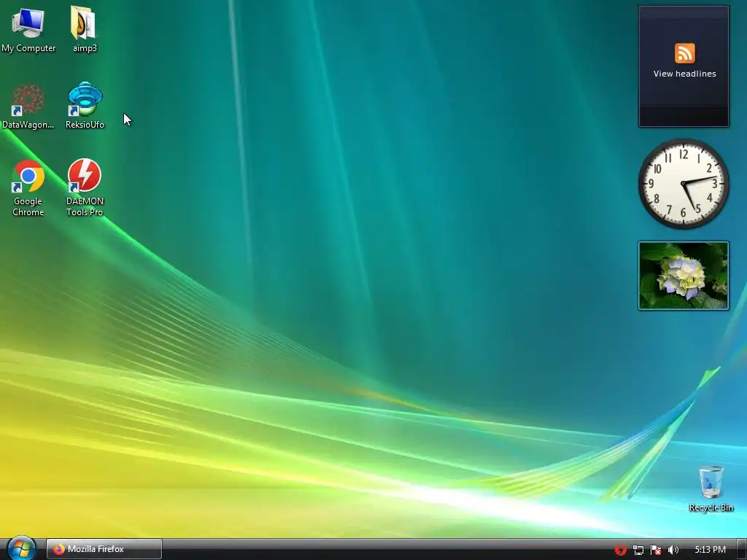Screen dimensions: 747x560
Task: Click the Show Desktop strip beside clock
Action: [741, 549]
